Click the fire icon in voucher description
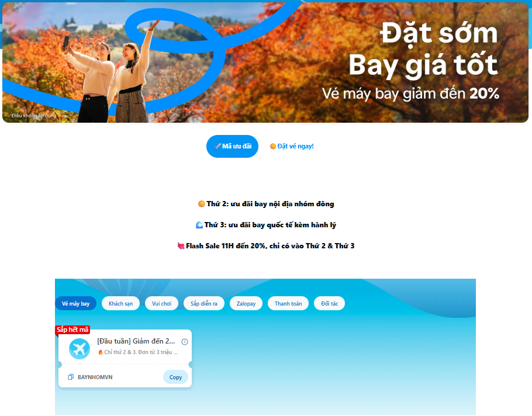 (x=101, y=352)
